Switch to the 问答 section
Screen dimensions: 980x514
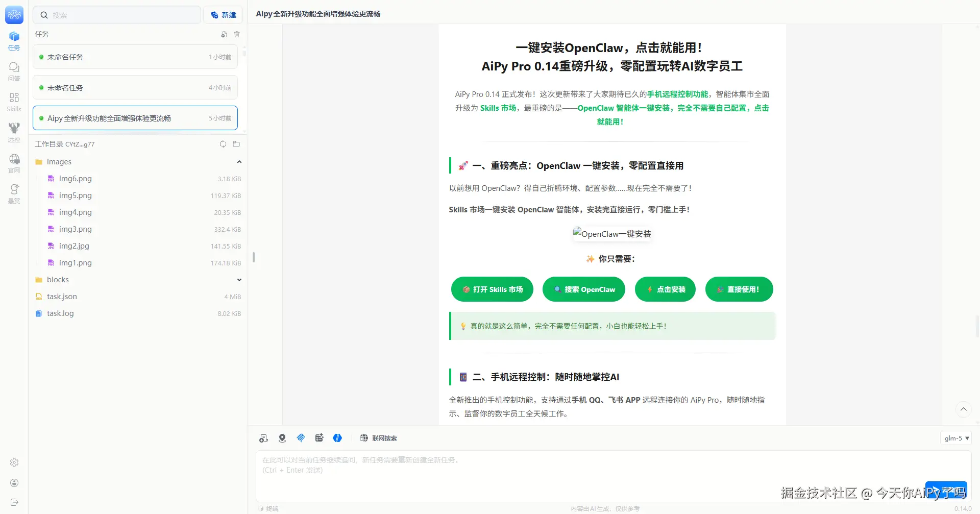click(14, 71)
